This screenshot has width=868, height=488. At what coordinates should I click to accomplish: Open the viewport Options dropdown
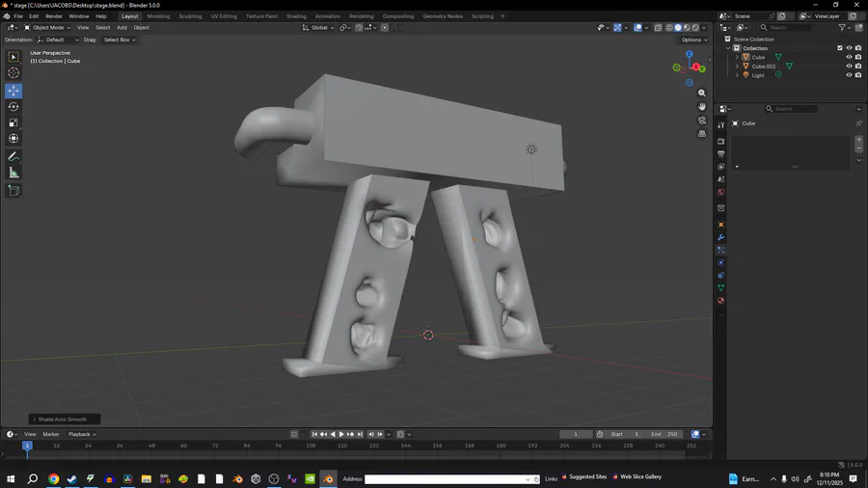point(693,40)
